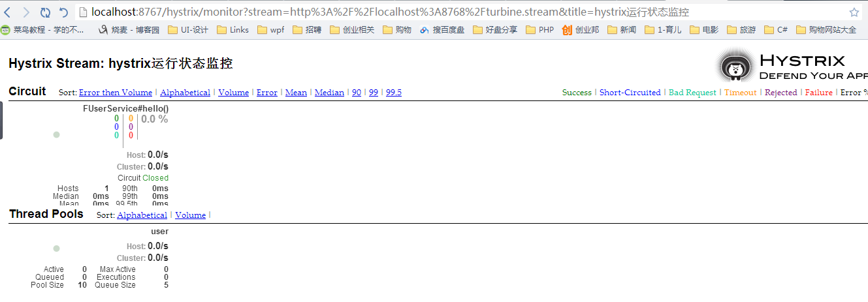The height and width of the screenshot is (302, 868).
Task: Click the Bad Request legend label
Action: pos(692,93)
